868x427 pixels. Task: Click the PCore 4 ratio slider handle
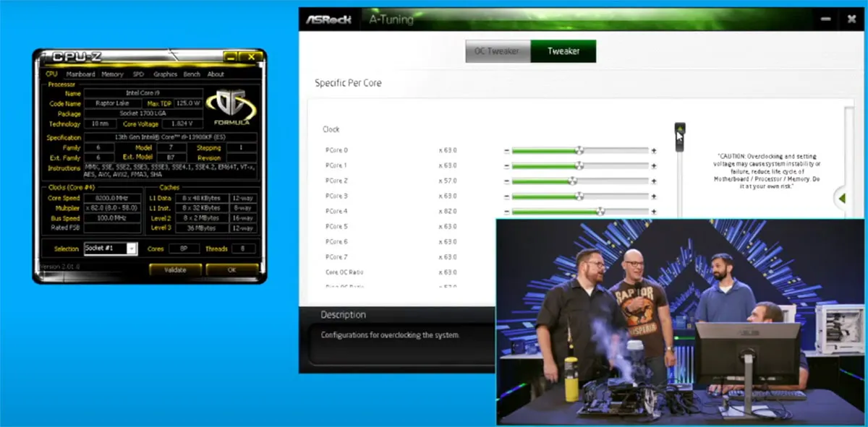(600, 212)
